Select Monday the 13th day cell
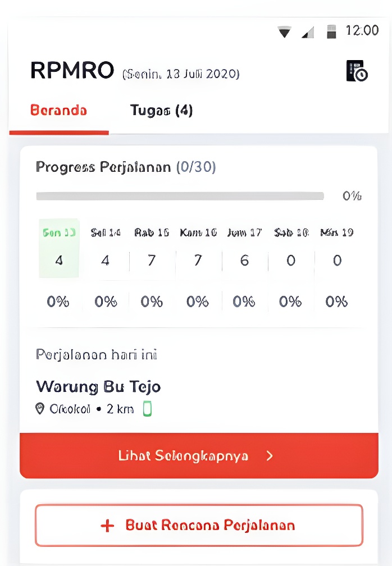This screenshot has width=392, height=566. pyautogui.click(x=59, y=249)
